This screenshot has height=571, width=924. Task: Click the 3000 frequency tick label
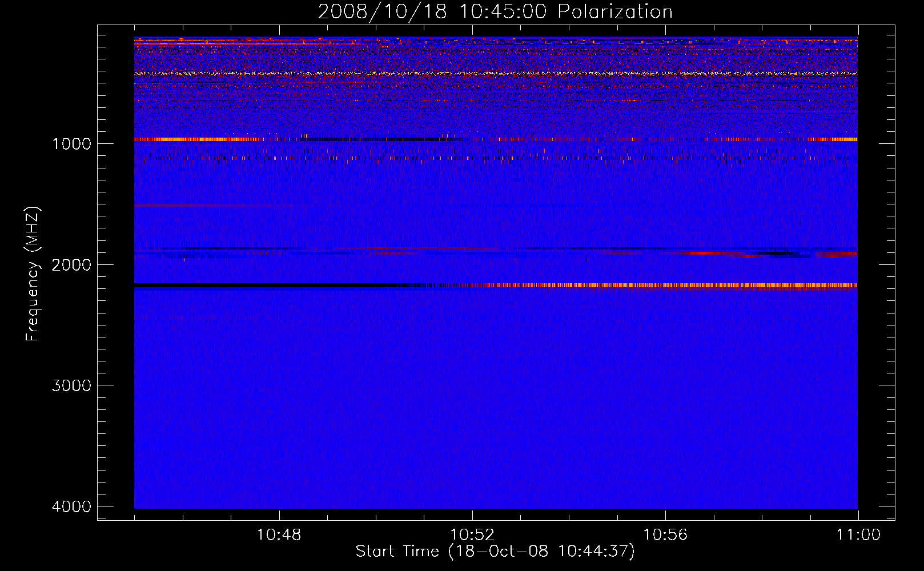[x=71, y=385]
